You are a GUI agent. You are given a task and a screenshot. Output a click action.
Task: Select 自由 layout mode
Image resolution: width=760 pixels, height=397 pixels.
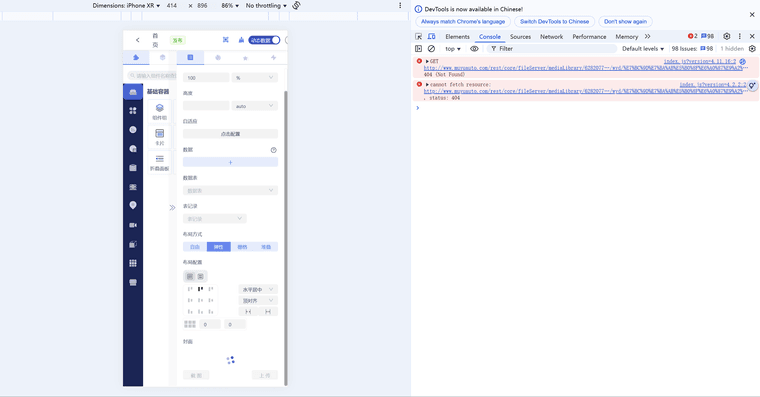[195, 247]
